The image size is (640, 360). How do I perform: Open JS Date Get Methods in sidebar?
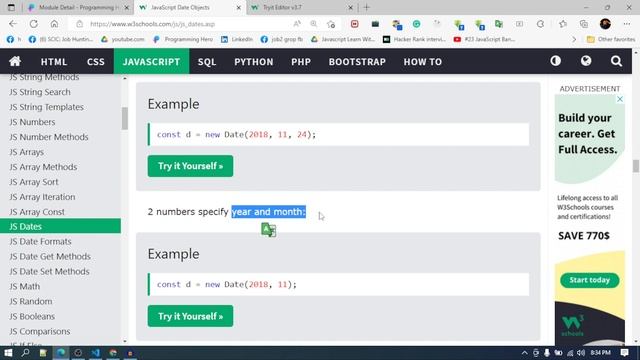[50, 256]
